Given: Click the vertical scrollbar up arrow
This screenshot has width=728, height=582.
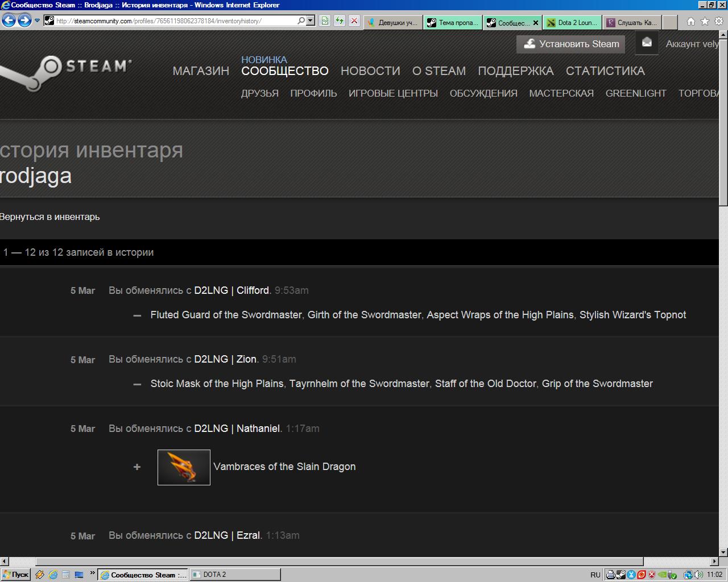Looking at the screenshot, I should tap(723, 35).
